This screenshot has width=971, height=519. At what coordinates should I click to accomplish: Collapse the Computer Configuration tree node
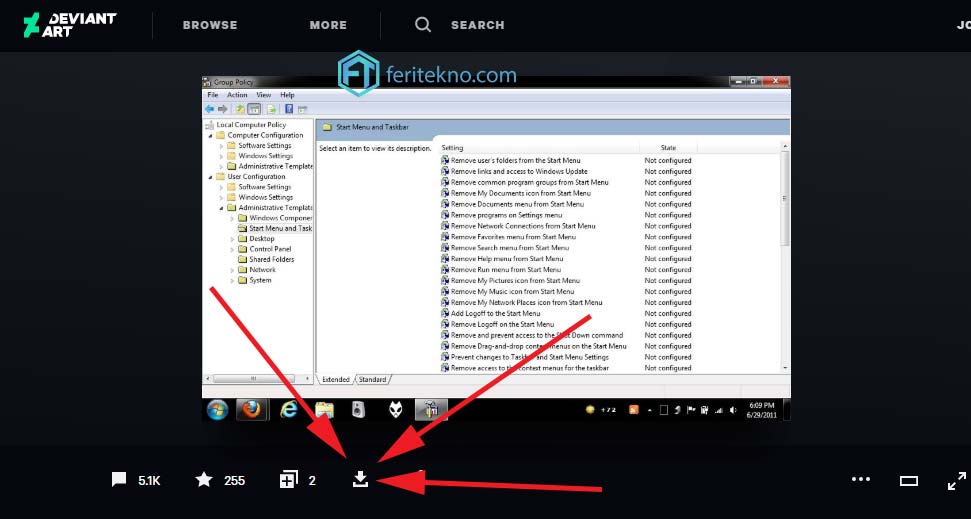click(211, 135)
